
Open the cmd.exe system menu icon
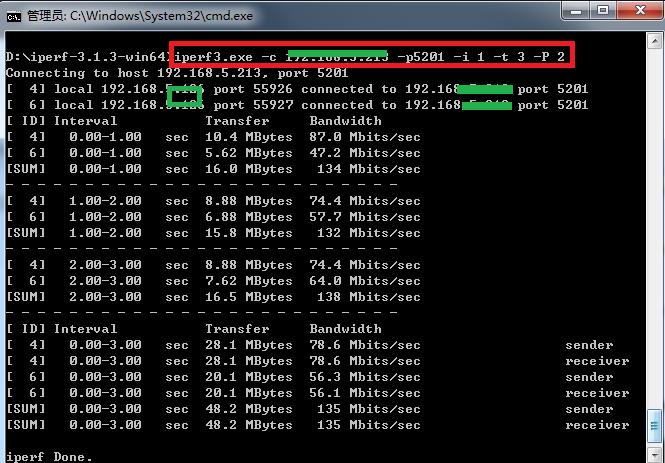coord(14,17)
